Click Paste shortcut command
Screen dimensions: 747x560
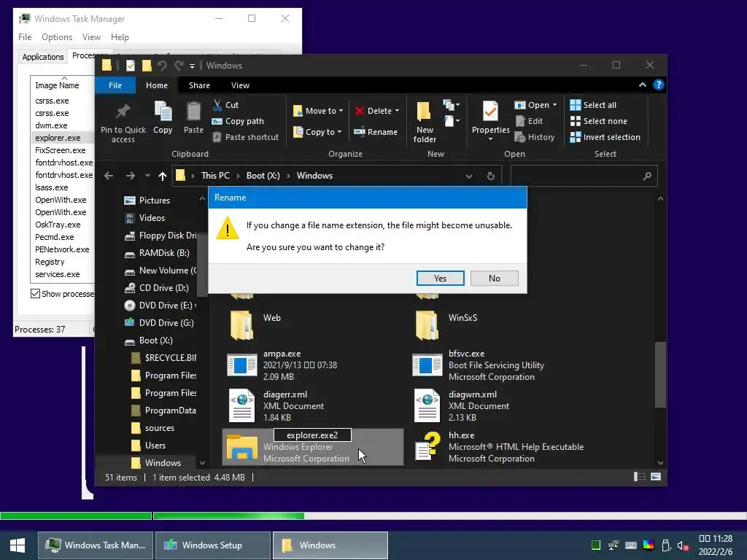click(x=245, y=137)
